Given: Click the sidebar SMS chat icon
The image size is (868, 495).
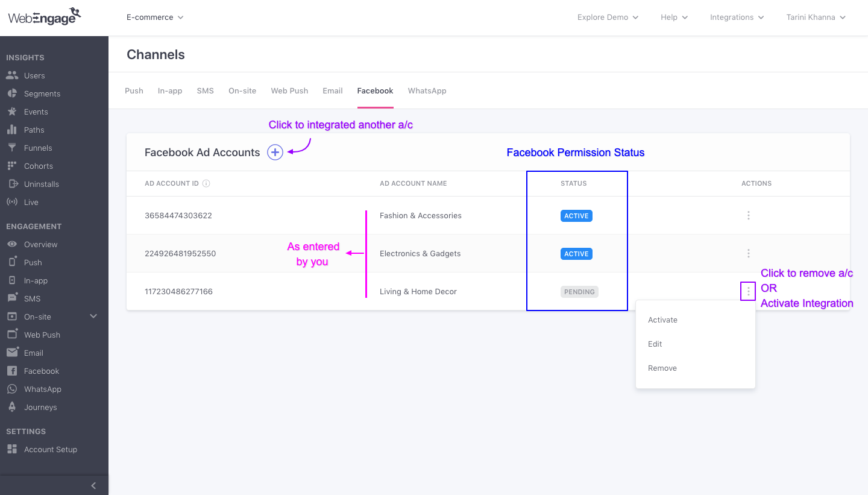Looking at the screenshot, I should [x=12, y=298].
